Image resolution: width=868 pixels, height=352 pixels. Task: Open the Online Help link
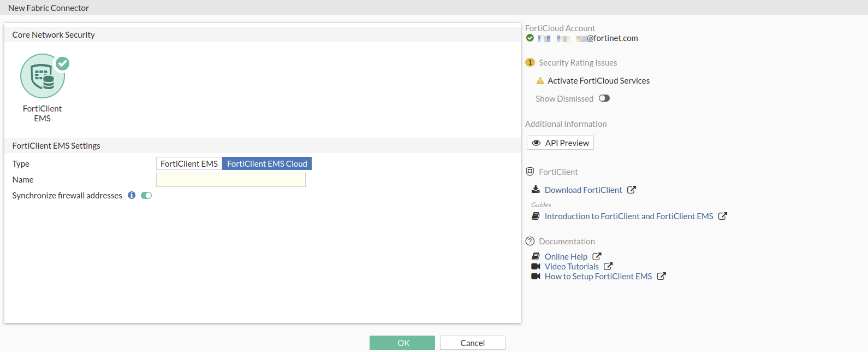(x=566, y=256)
